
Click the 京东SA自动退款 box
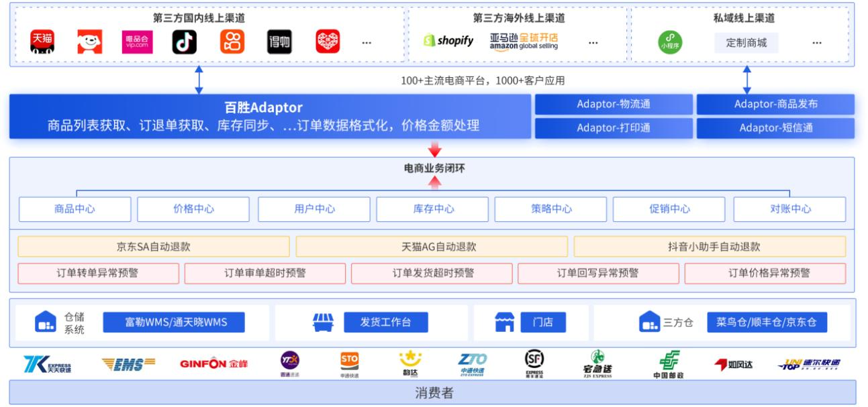pos(154,246)
